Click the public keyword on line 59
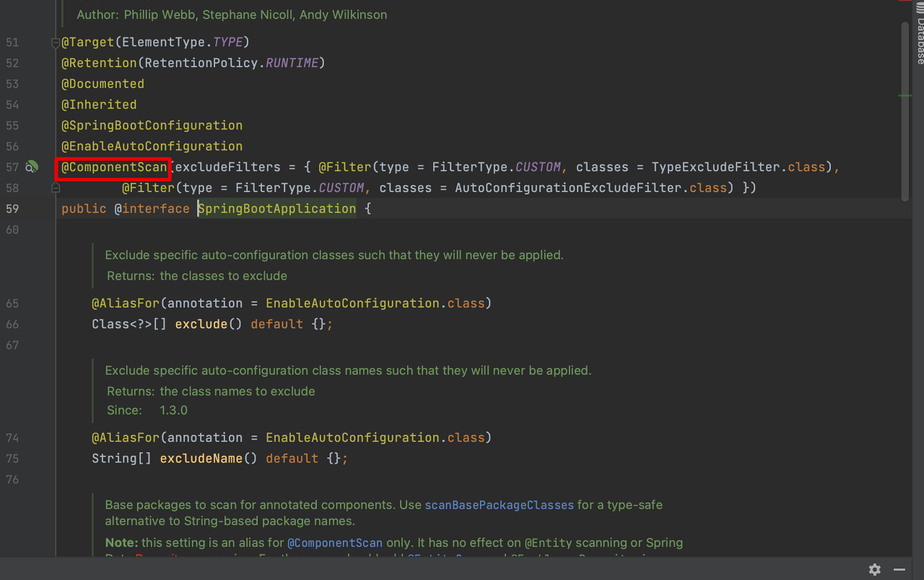This screenshot has height=580, width=924. coord(84,209)
